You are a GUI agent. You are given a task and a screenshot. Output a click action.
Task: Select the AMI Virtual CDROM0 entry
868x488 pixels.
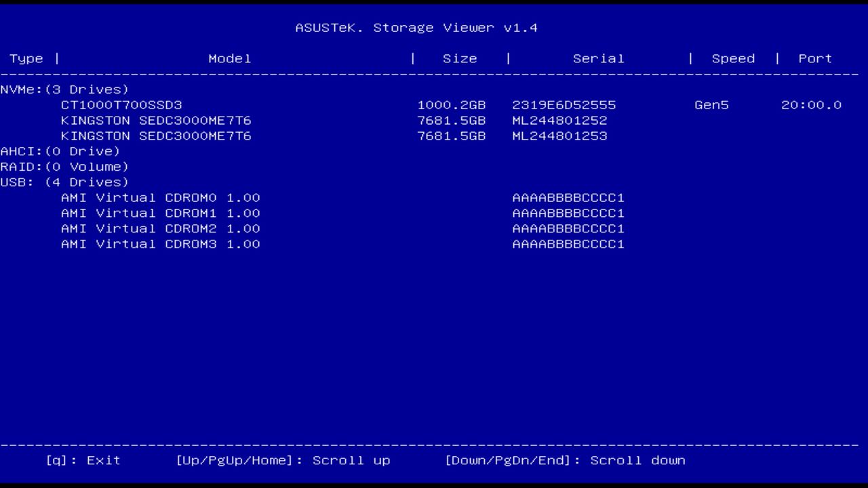point(160,197)
